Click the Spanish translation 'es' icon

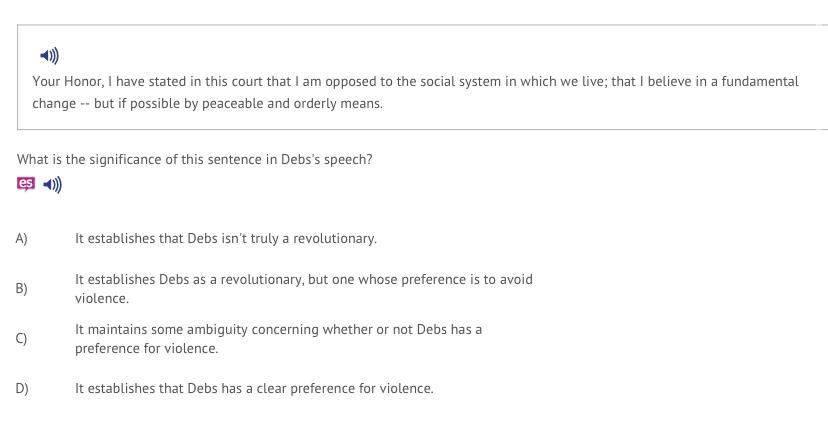26,184
